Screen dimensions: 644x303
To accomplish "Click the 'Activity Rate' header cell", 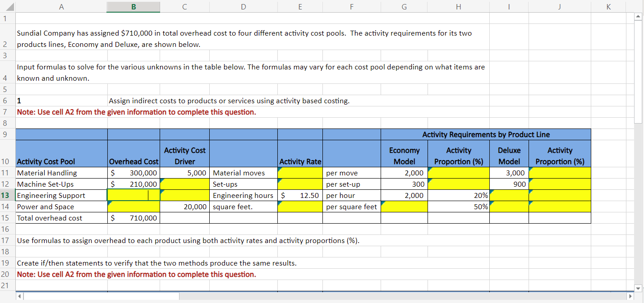I will 300,153.
